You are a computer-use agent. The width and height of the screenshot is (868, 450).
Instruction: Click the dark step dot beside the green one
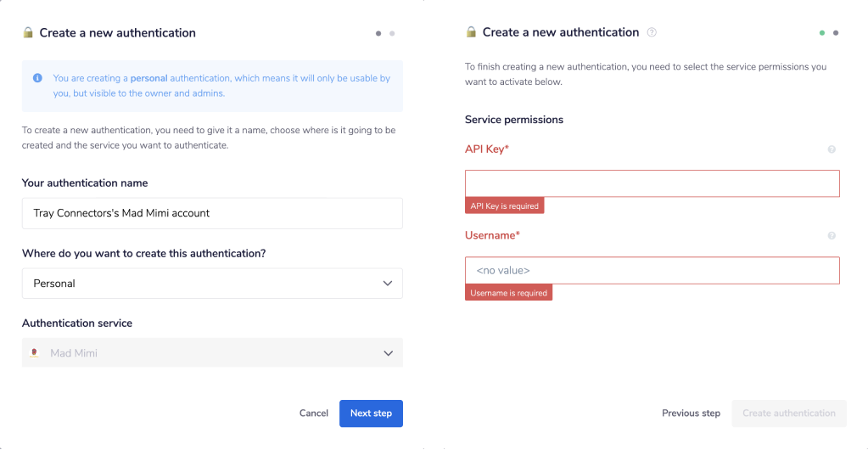click(836, 33)
